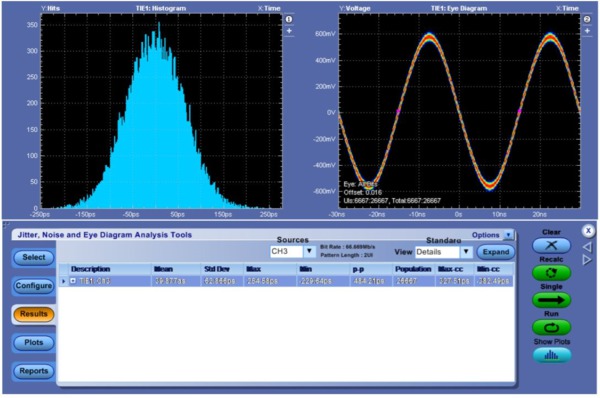Click the Expand button

[x=496, y=252]
